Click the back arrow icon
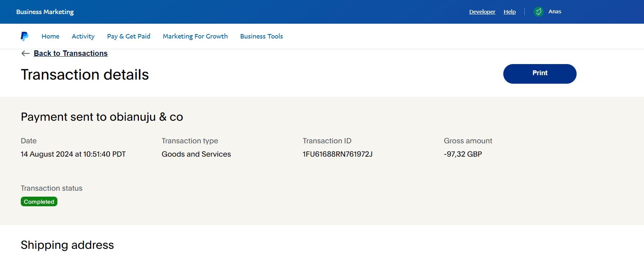This screenshot has height=257, width=644. pos(26,53)
